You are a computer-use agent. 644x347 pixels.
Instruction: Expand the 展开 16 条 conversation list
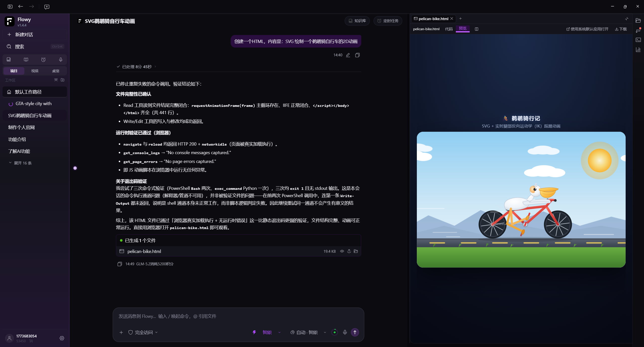[20, 163]
